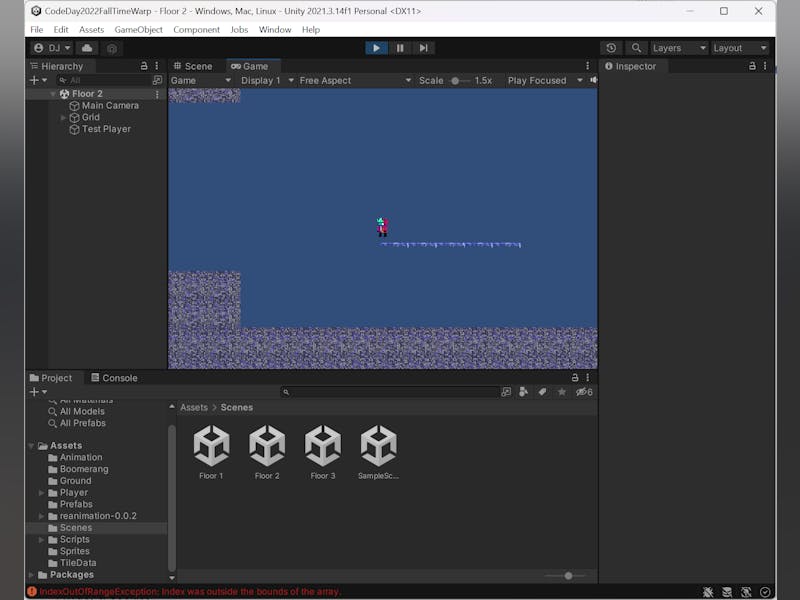Screen dimensions: 800x600
Task: Click the checkmark activity icon in status bar
Action: 765,592
